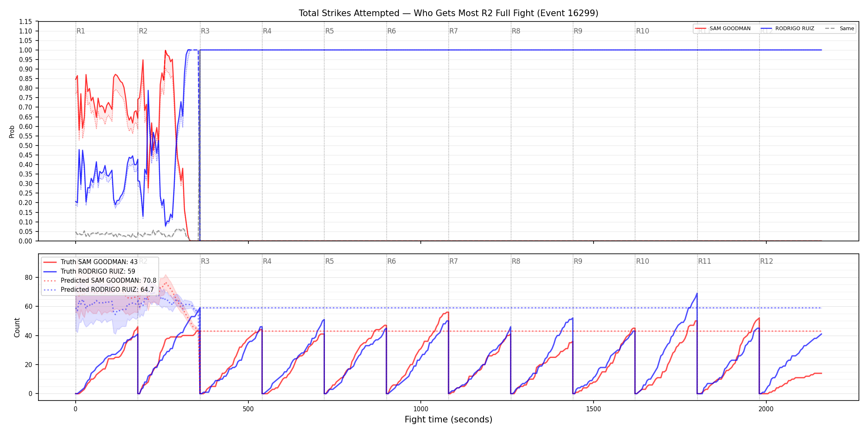Click the gray dashed swatch beside 'Same'
The image size is (868, 434).
(830, 29)
